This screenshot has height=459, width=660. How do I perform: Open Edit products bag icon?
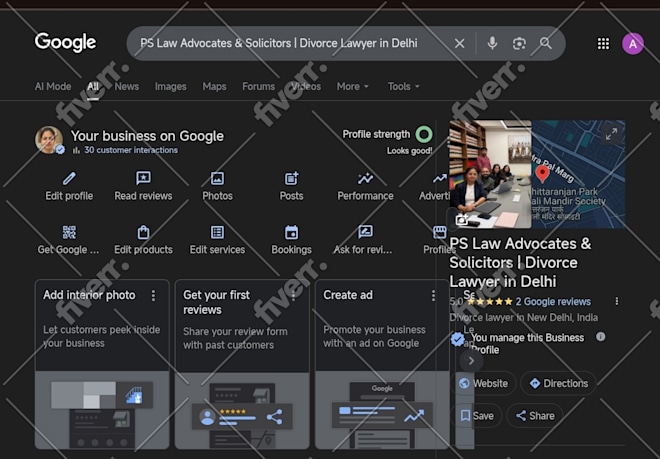click(143, 232)
